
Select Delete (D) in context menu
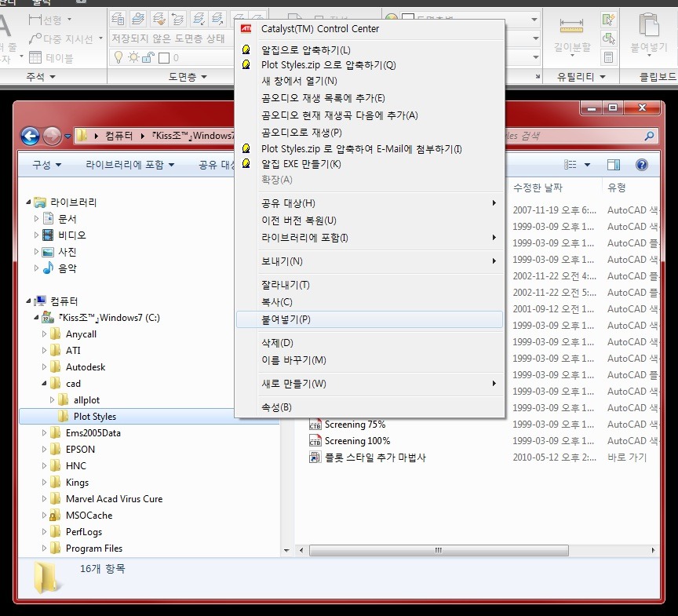pyautogui.click(x=277, y=343)
